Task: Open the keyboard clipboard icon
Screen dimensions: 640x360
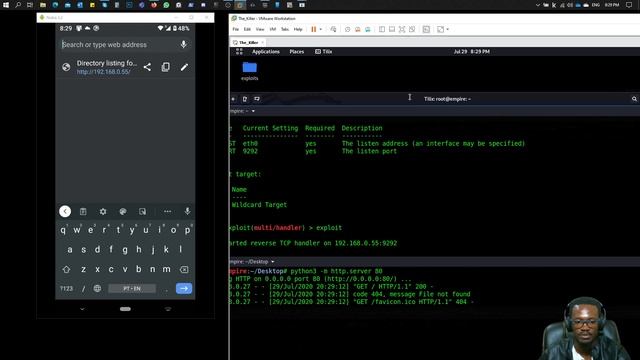Action: [x=83, y=211]
